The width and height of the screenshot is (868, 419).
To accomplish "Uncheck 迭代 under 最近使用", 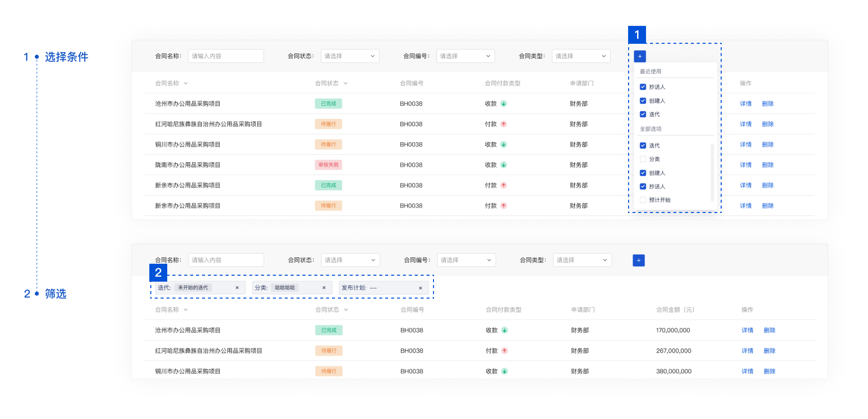I will point(643,114).
